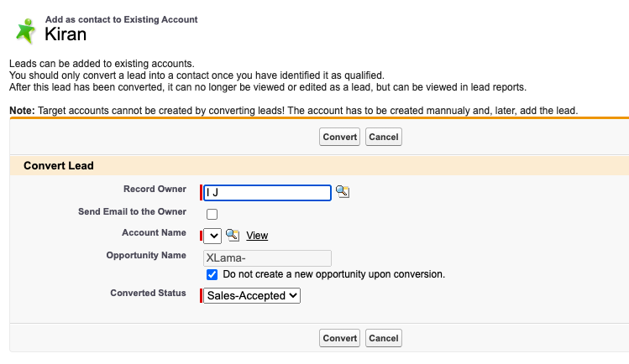The width and height of the screenshot is (629, 364).
Task: Open the Record Owner lookup icon
Action: coord(343,192)
